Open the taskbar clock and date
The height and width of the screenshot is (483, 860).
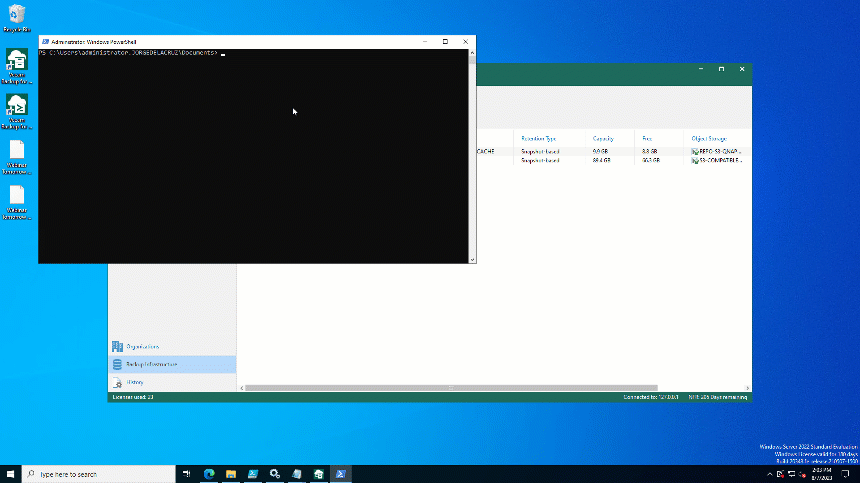tap(822, 474)
